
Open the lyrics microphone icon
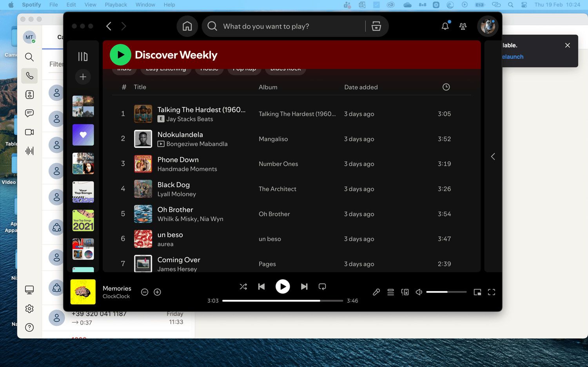coord(376,292)
